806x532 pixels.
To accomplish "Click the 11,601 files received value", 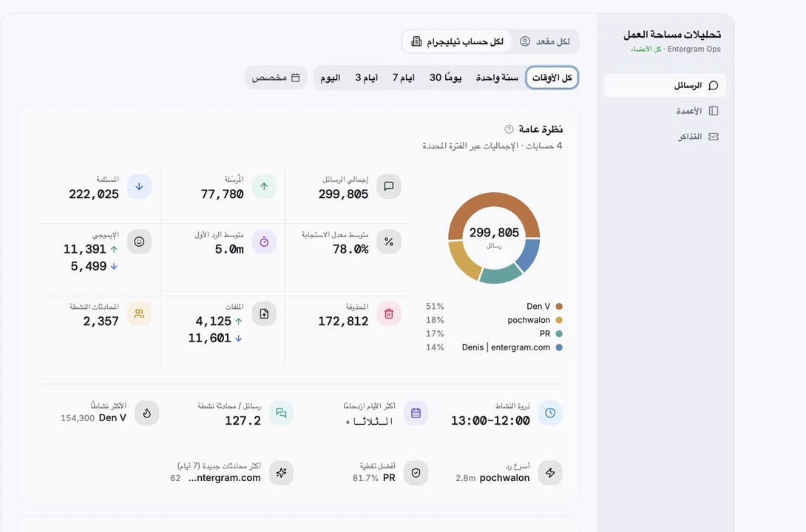I will (209, 338).
